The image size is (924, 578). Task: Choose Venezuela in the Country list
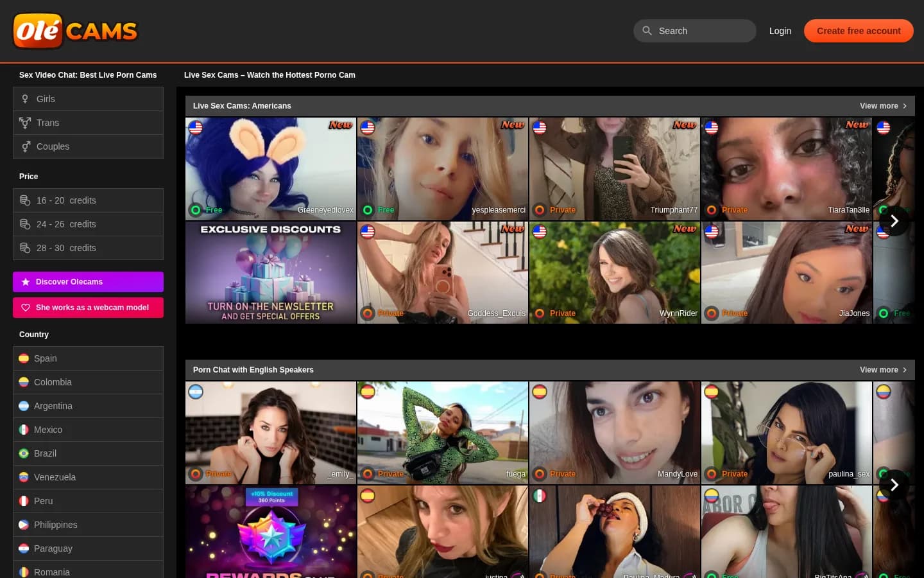pos(88,477)
